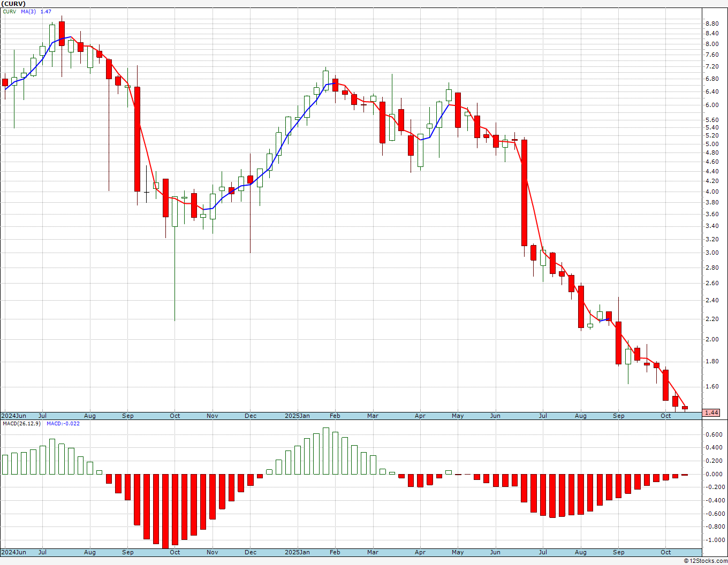The image size is (728, 565).
Task: Select Nov on the MACD panel date axis
Action: pyautogui.click(x=213, y=552)
